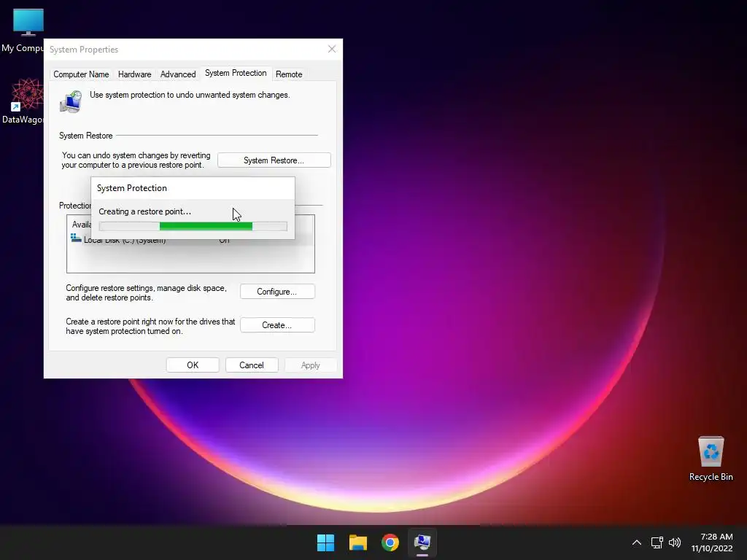Click the system protection shield icon
The width and height of the screenshot is (747, 560).
[71, 101]
